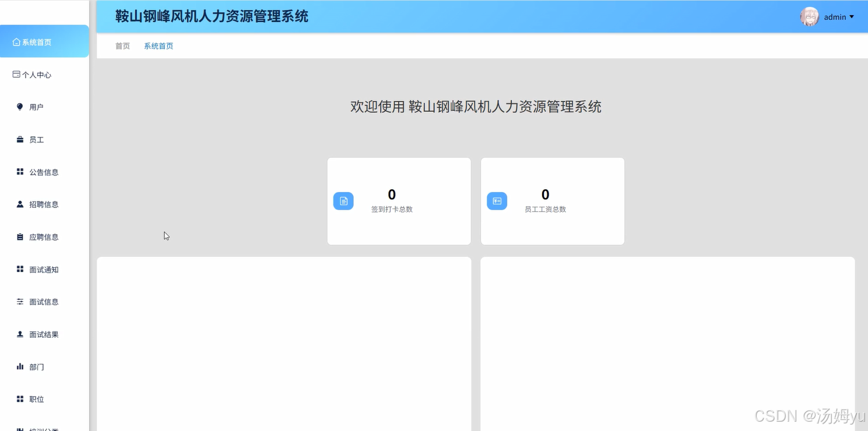Click the admin avatar picture

(x=810, y=16)
